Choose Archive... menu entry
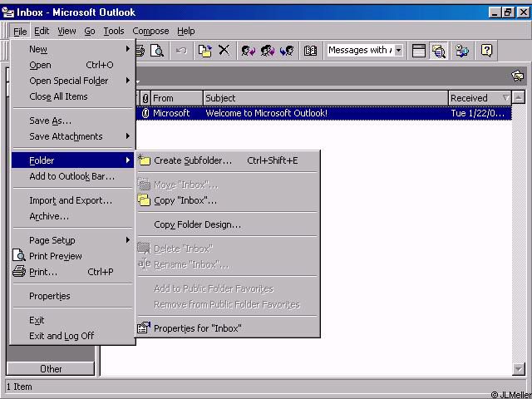Screen dimensions: 532x399 tap(72, 216)
